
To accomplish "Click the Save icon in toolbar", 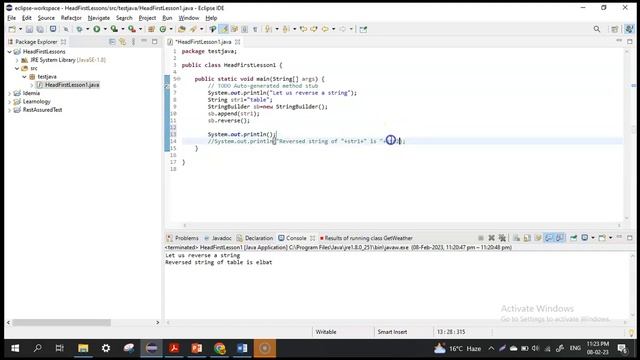I will point(29,29).
